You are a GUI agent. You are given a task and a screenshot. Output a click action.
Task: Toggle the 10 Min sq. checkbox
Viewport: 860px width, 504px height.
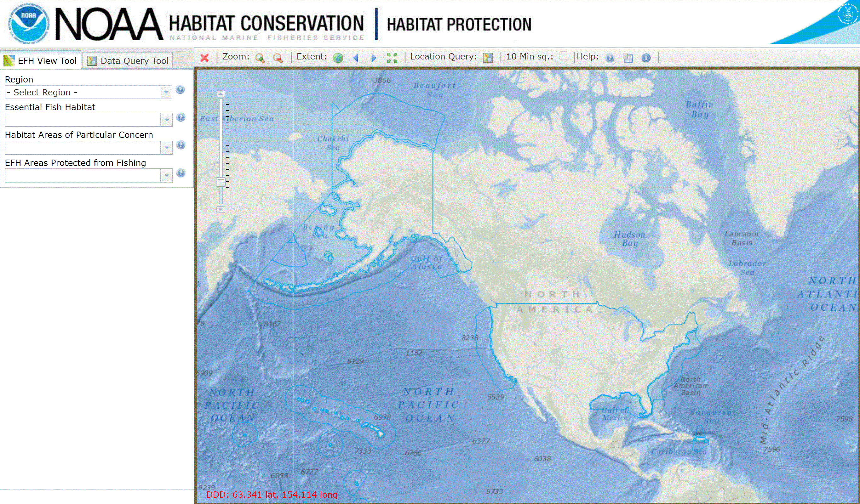564,56
